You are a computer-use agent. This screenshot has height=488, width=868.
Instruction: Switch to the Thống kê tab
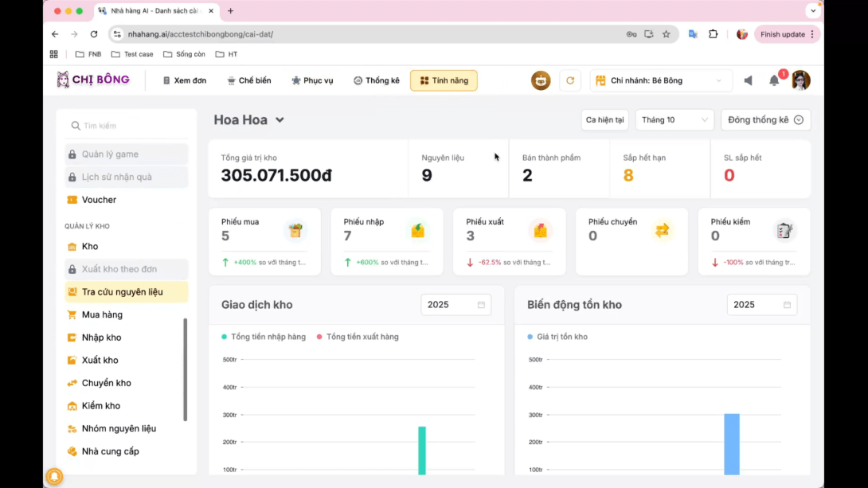tap(377, 80)
